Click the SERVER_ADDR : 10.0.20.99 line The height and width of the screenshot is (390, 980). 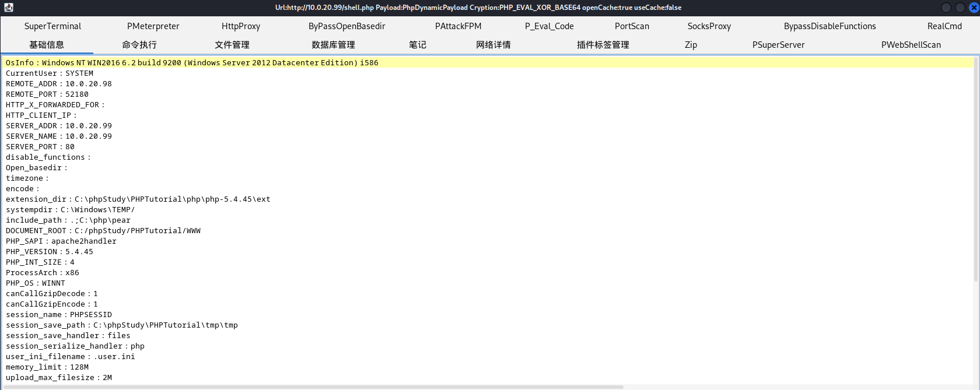click(x=59, y=125)
